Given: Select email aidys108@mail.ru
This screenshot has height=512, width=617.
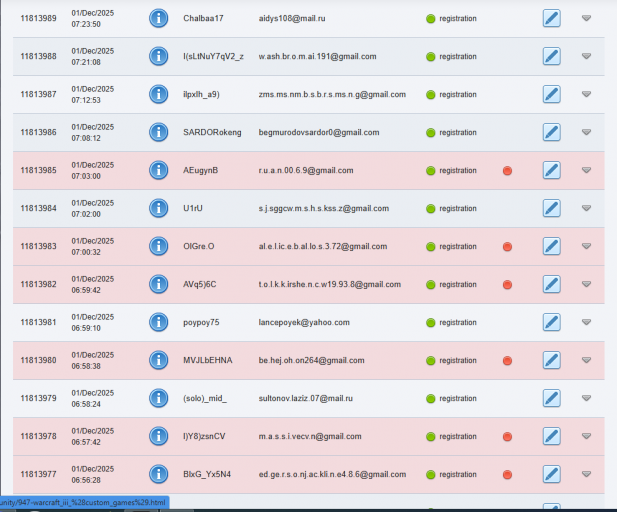Looking at the screenshot, I should (x=292, y=18).
